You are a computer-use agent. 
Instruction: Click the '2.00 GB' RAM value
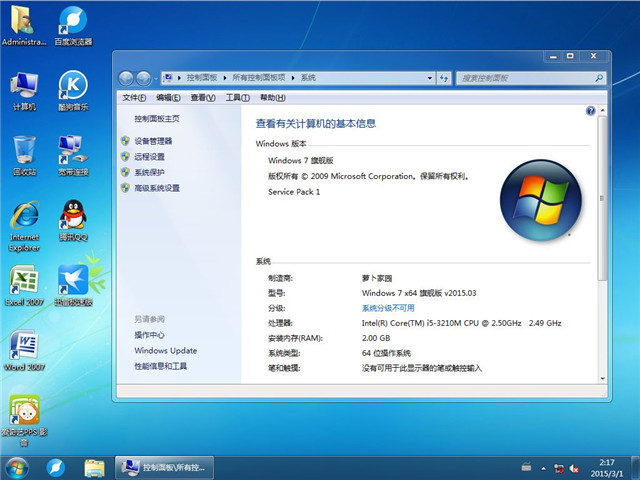[x=376, y=338]
